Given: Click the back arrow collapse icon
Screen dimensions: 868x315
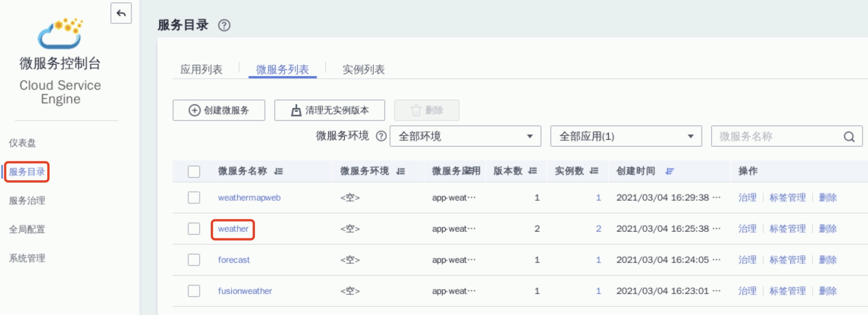Looking at the screenshot, I should [x=121, y=13].
